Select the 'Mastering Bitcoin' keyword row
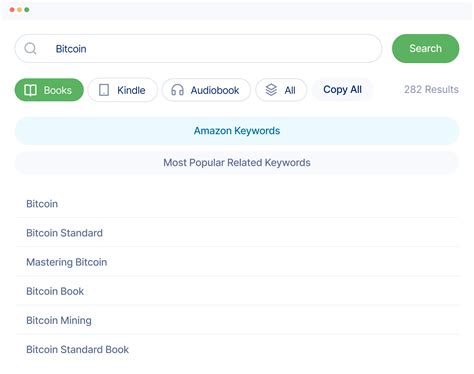This screenshot has width=474, height=374. 238,262
